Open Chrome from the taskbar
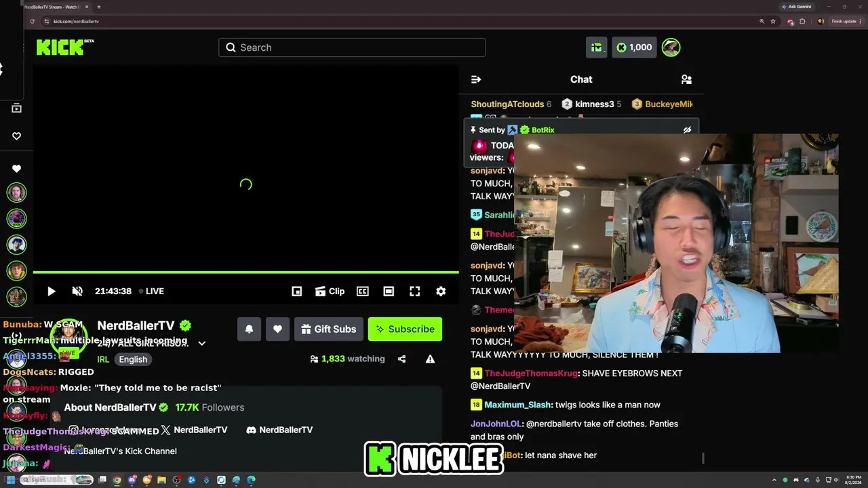 click(x=117, y=480)
